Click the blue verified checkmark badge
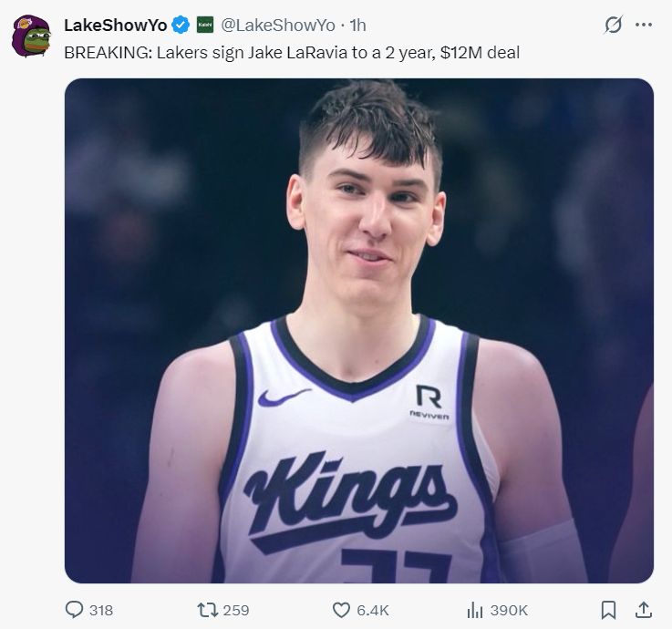The height and width of the screenshot is (629, 672). [181, 26]
